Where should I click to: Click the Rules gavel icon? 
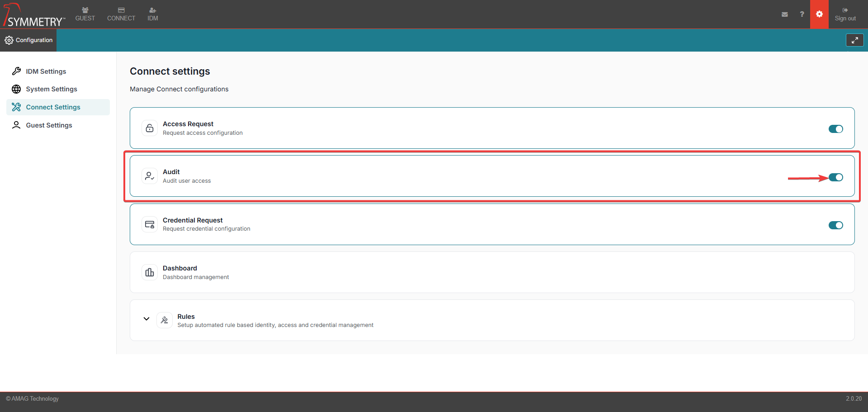coord(165,321)
